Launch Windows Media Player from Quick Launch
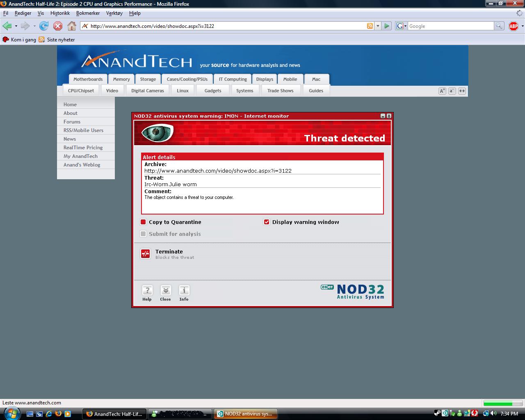525x420 pixels. click(x=68, y=414)
